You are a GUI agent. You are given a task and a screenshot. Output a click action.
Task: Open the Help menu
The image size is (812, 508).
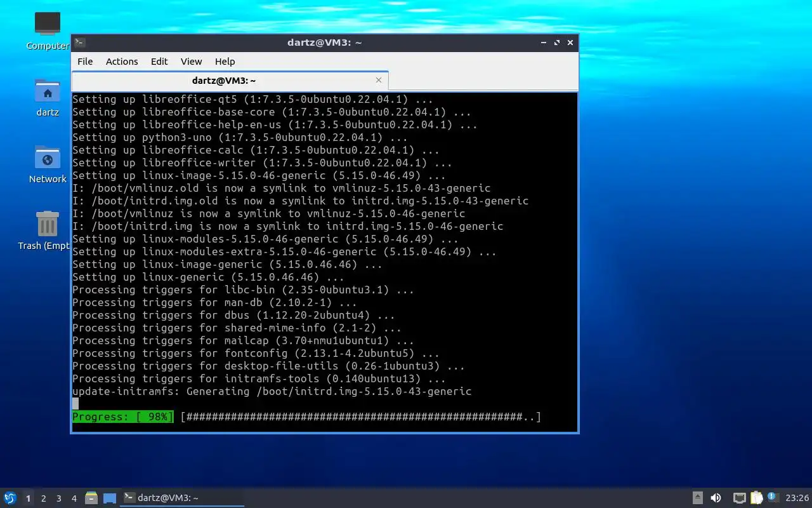click(225, 62)
